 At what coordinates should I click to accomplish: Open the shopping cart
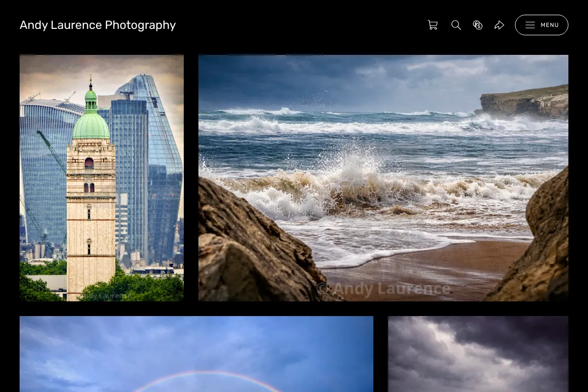point(433,25)
